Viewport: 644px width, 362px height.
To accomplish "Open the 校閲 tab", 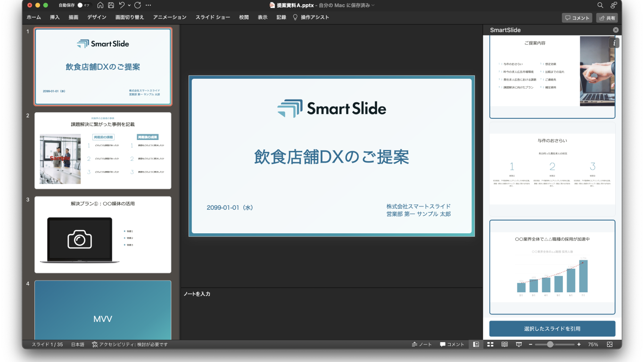I will 244,17.
